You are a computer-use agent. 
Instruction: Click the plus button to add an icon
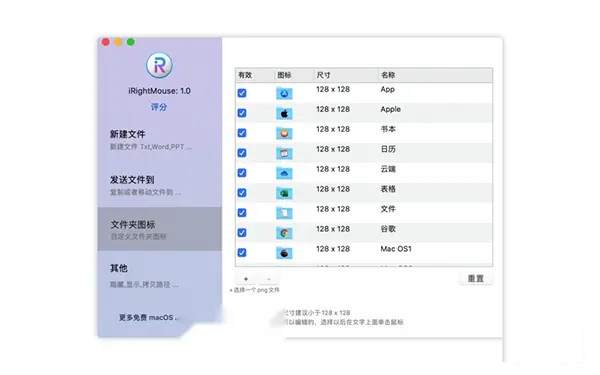pyautogui.click(x=246, y=279)
